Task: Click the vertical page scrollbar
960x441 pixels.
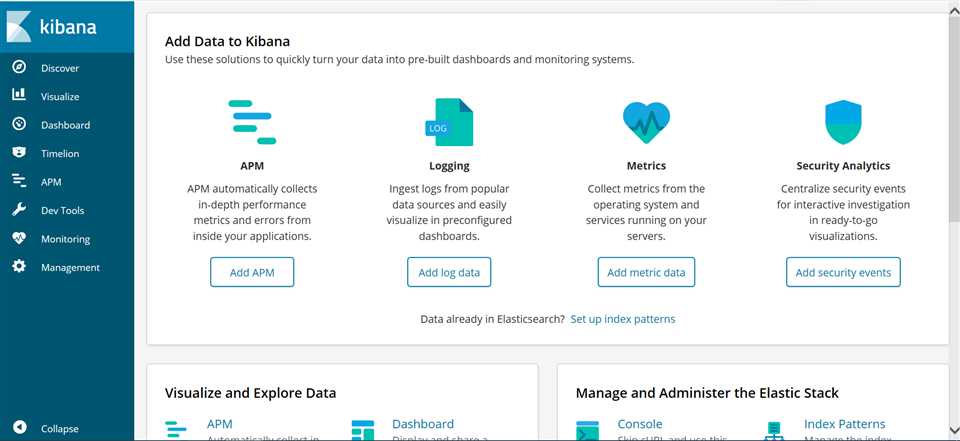Action: coord(954,116)
